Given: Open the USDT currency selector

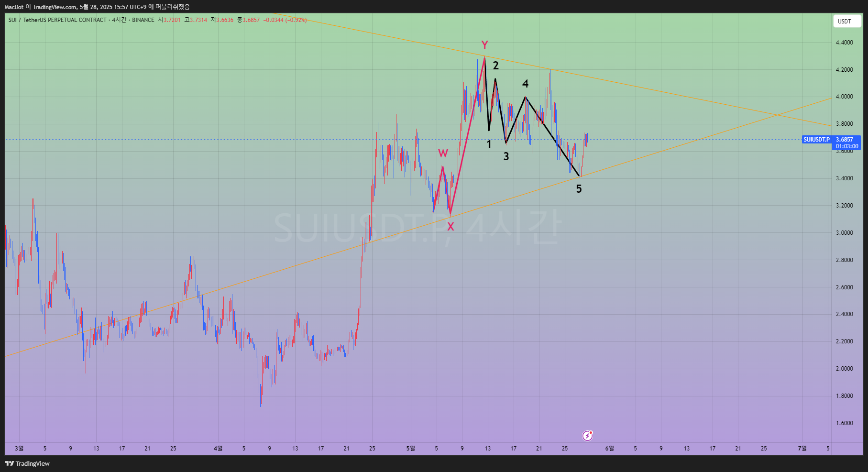Looking at the screenshot, I should pyautogui.click(x=847, y=21).
